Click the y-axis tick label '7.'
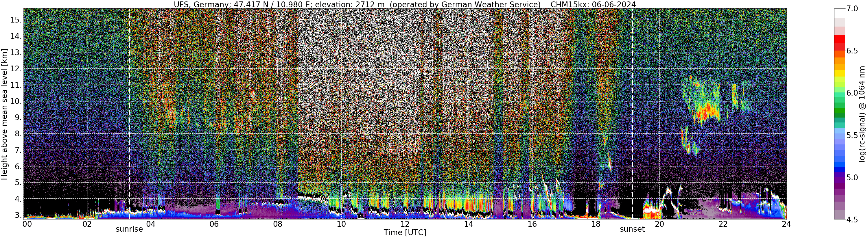868x238 pixels. (x=18, y=150)
